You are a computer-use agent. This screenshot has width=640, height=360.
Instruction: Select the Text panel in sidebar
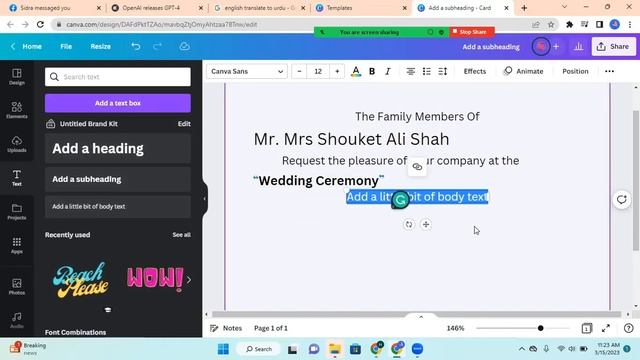(17, 178)
